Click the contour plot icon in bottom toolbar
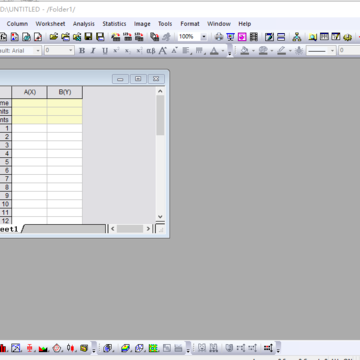Viewport: 360px width, 360px height. 153,348
